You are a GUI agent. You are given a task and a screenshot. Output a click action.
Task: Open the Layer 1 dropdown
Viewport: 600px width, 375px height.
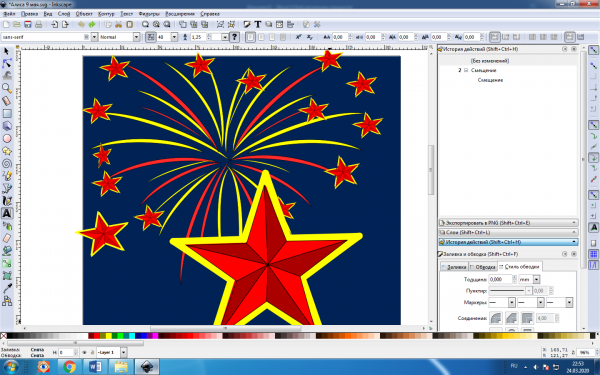tap(123, 352)
